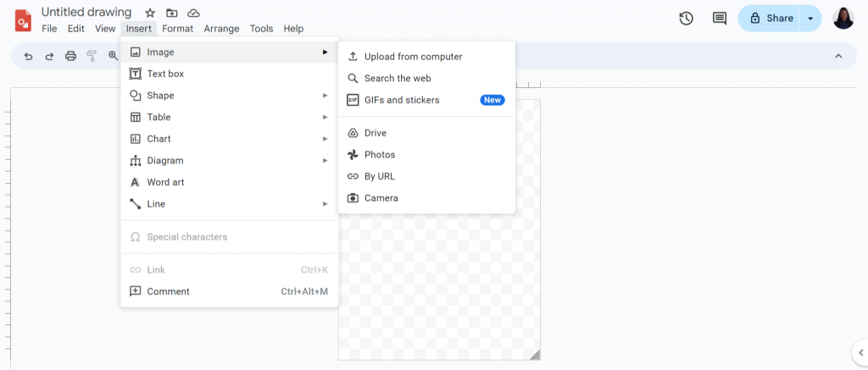The image size is (868, 370).
Task: Click the Diagram menu entry
Action: pyautogui.click(x=229, y=160)
